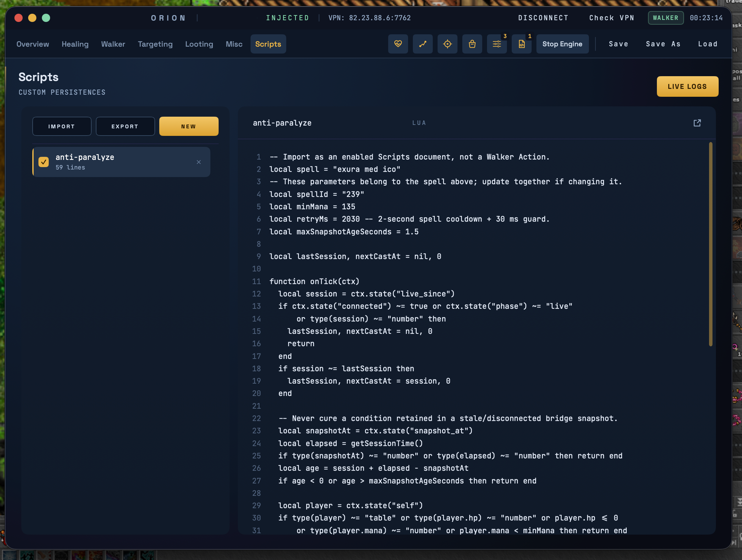Click the script file icon with badge 1
The width and height of the screenshot is (742, 560).
tap(521, 44)
